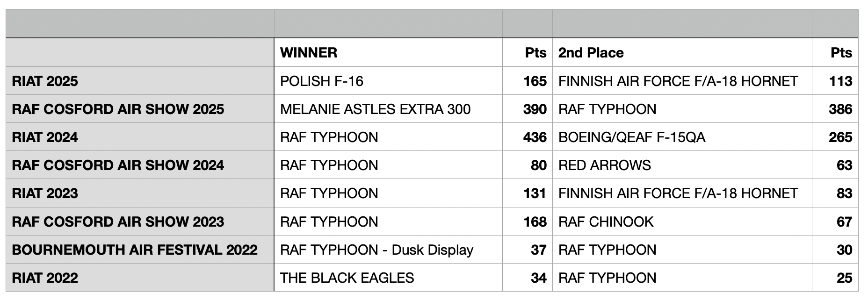Select the RIAT 2025 row header cell
Screen dimensions: 868x300
pos(140,81)
